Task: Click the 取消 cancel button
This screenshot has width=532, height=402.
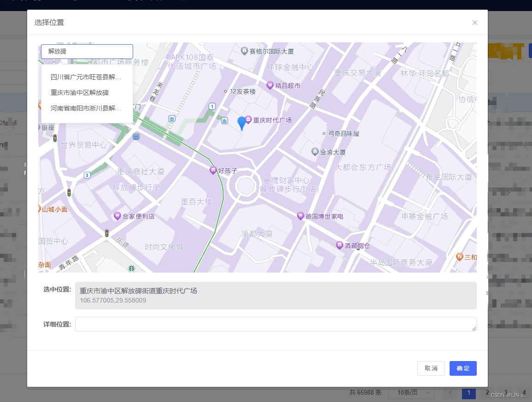Action: (431, 368)
